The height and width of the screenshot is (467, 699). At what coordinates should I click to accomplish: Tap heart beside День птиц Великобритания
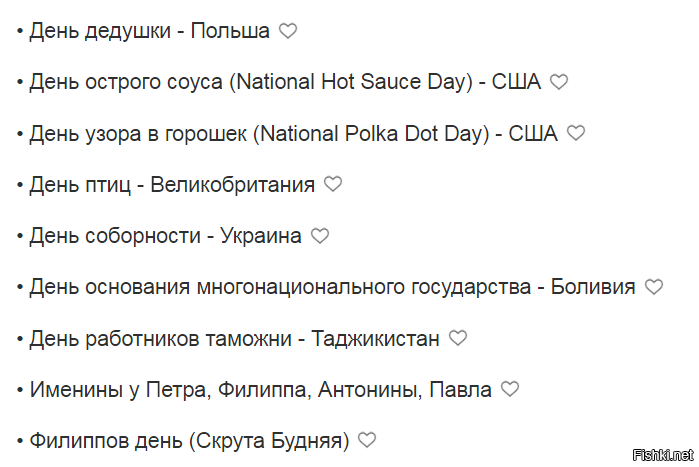[333, 184]
